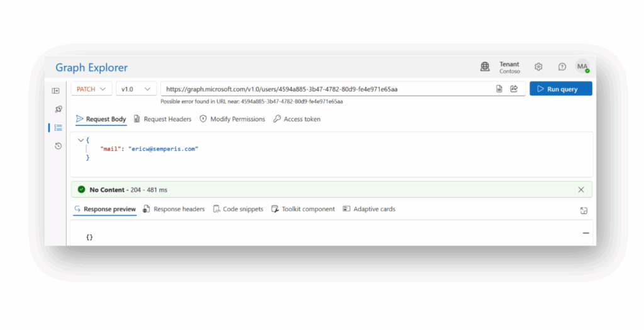Open the v1.0 version dropdown

136,89
